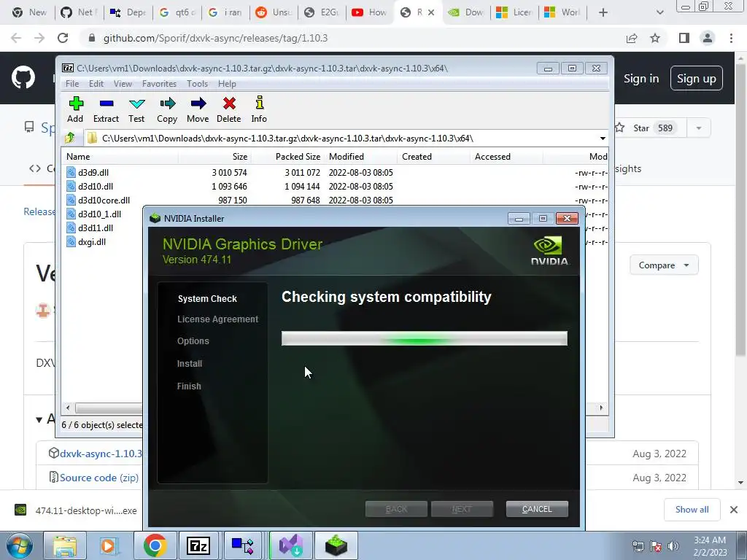Open Tools menu in 7-Zip
747x560 pixels.
click(197, 84)
